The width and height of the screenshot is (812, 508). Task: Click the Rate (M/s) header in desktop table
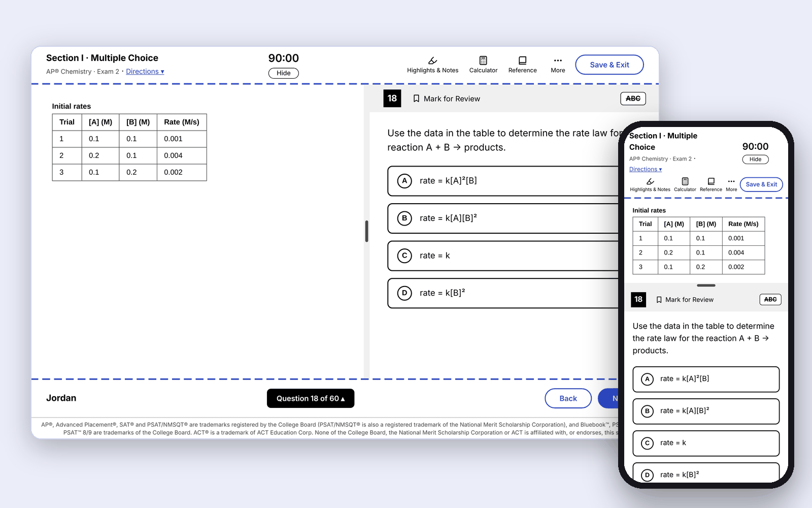pyautogui.click(x=182, y=122)
